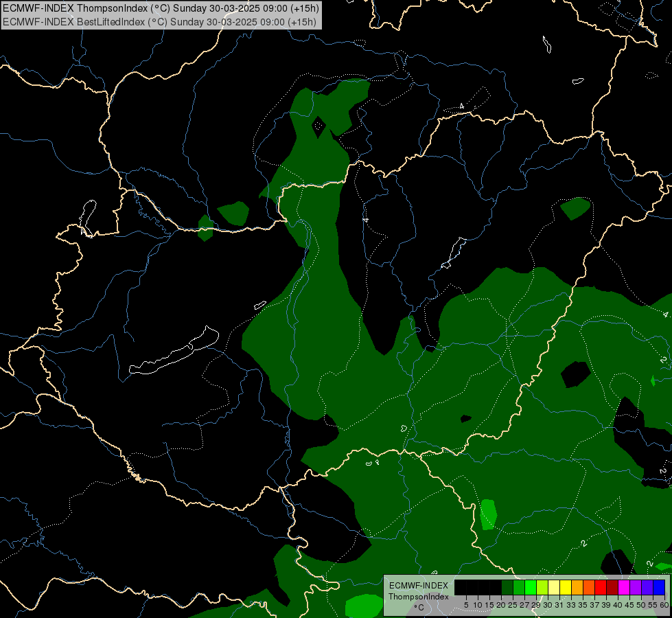Click the legend tick label 40
The image size is (672, 618).
(617, 605)
